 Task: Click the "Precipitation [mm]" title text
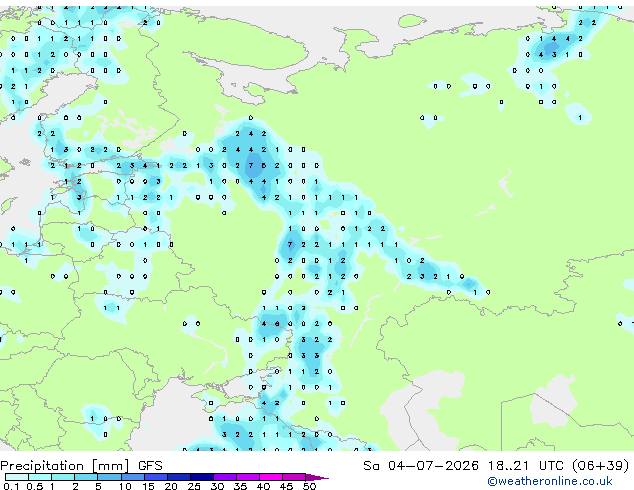(x=65, y=466)
